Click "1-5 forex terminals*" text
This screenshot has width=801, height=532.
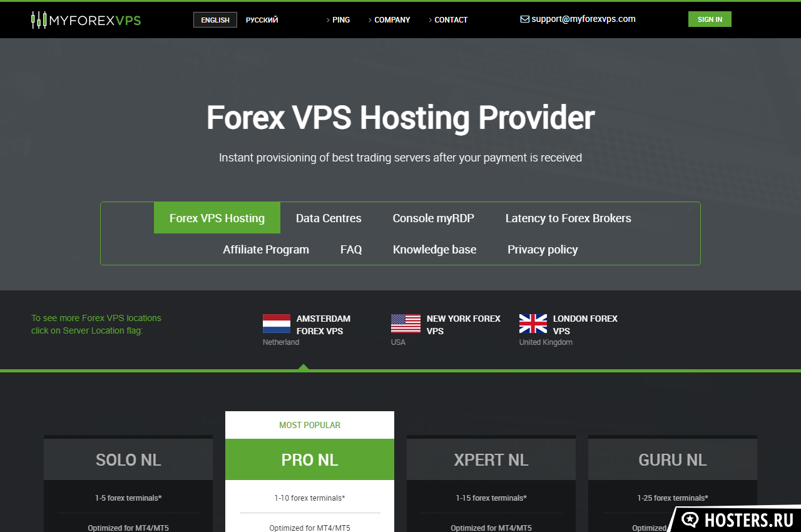(128, 498)
